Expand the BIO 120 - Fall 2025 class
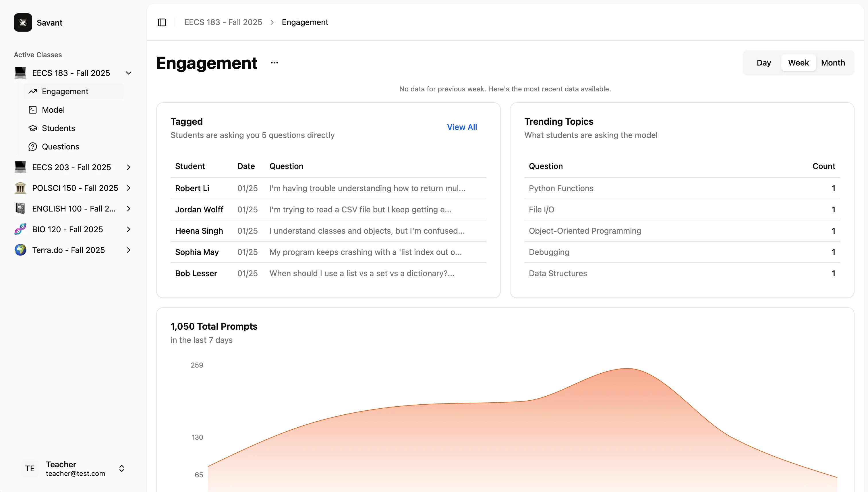 tap(129, 229)
